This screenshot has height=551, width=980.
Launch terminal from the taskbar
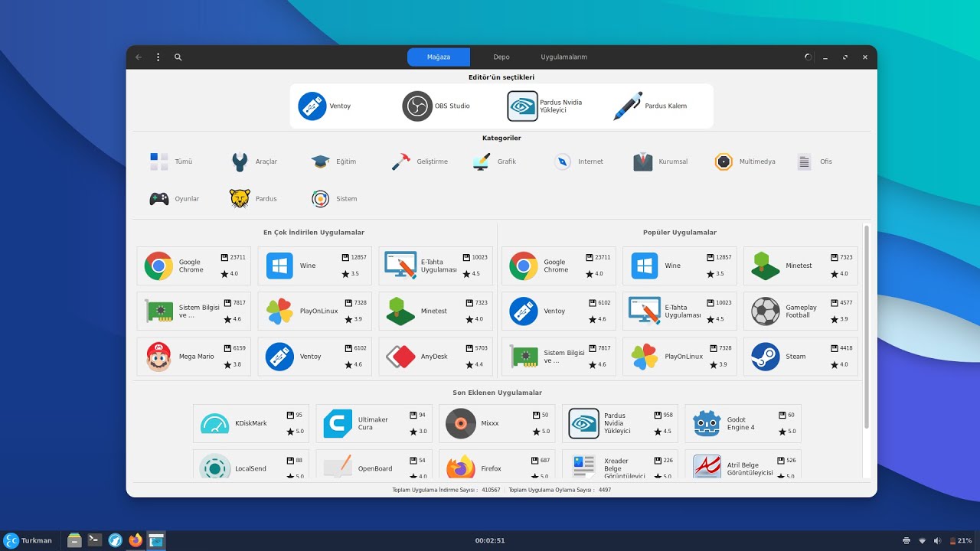[x=95, y=540]
